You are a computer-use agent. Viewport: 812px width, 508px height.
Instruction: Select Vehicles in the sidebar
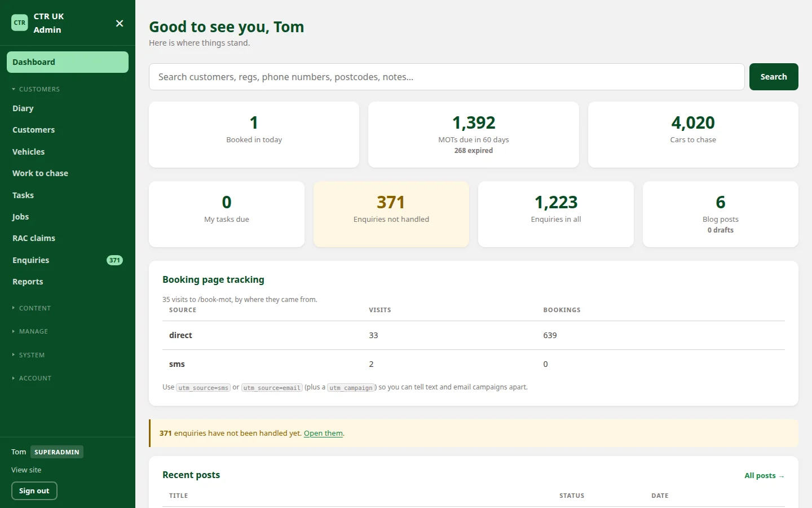tap(68, 152)
